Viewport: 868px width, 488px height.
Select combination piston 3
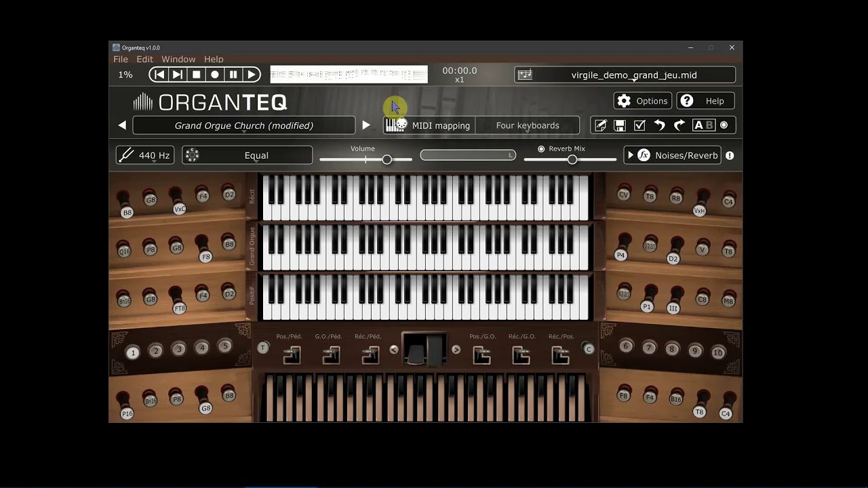pos(179,349)
